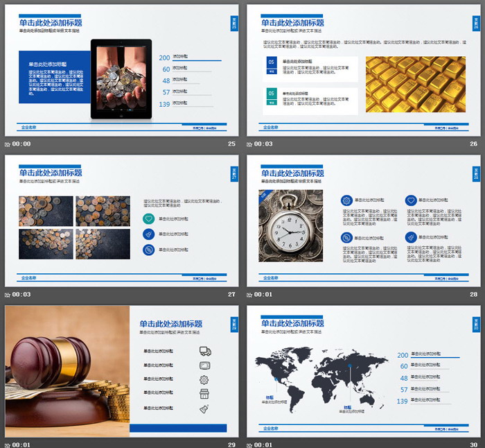Select slide 30 thumbnail with world map

point(363,371)
